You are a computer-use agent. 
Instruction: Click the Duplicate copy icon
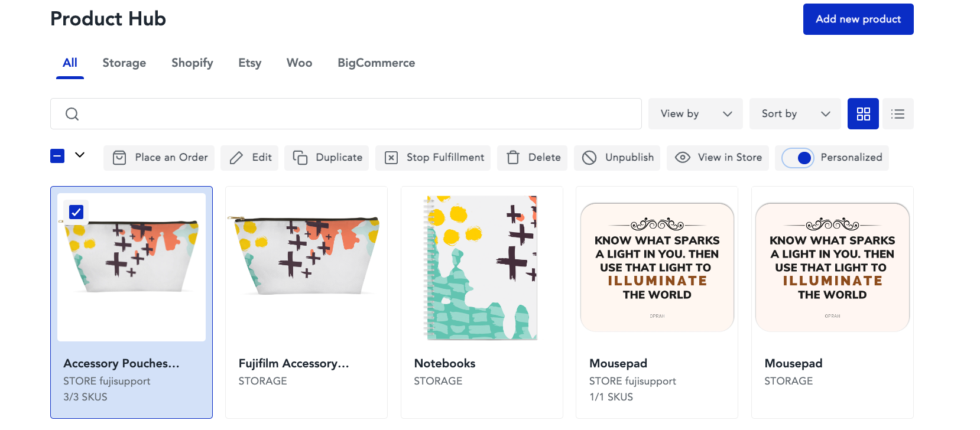(x=300, y=158)
